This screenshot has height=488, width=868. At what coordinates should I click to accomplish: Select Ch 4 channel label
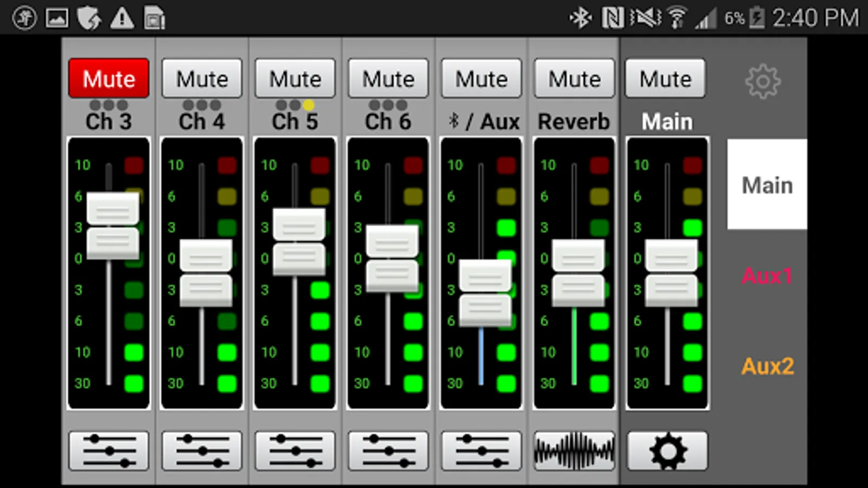click(202, 121)
